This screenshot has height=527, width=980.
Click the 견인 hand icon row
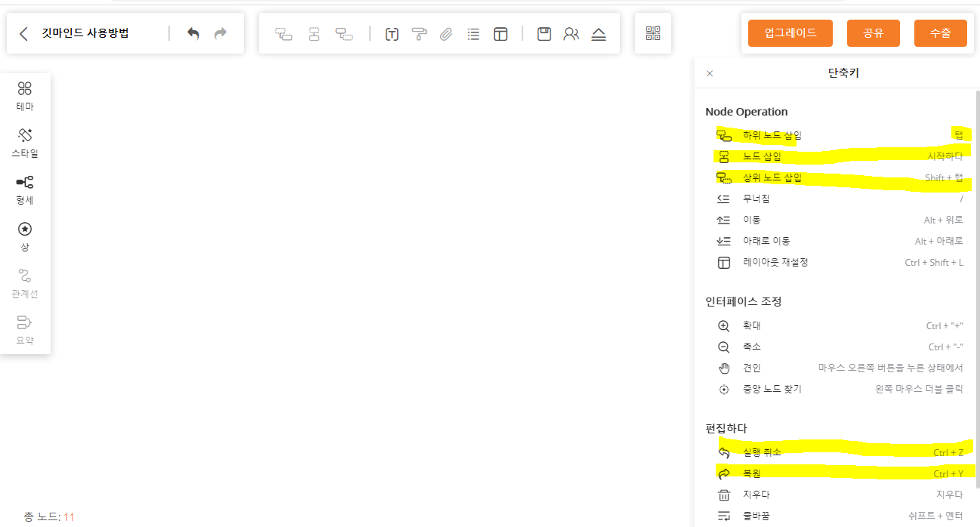click(840, 368)
